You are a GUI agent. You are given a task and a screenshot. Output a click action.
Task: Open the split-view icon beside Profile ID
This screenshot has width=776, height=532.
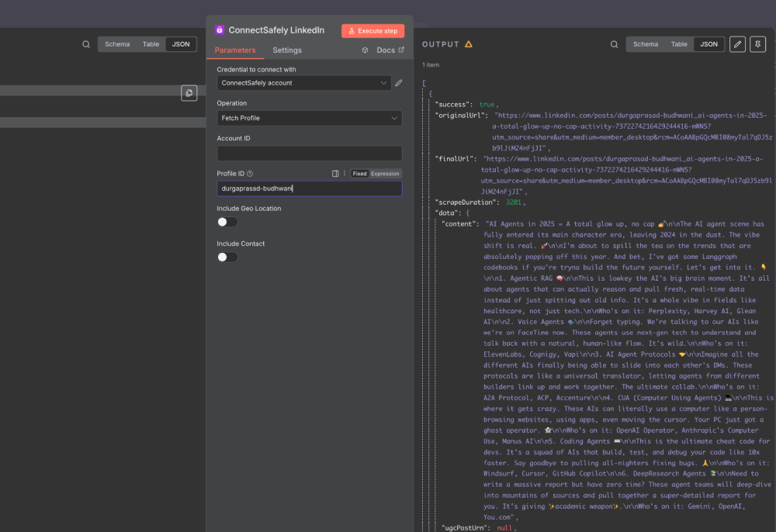coord(335,174)
